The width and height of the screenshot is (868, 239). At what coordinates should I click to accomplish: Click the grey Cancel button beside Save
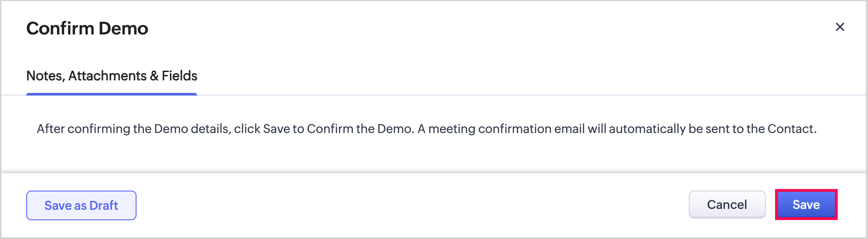click(x=727, y=205)
